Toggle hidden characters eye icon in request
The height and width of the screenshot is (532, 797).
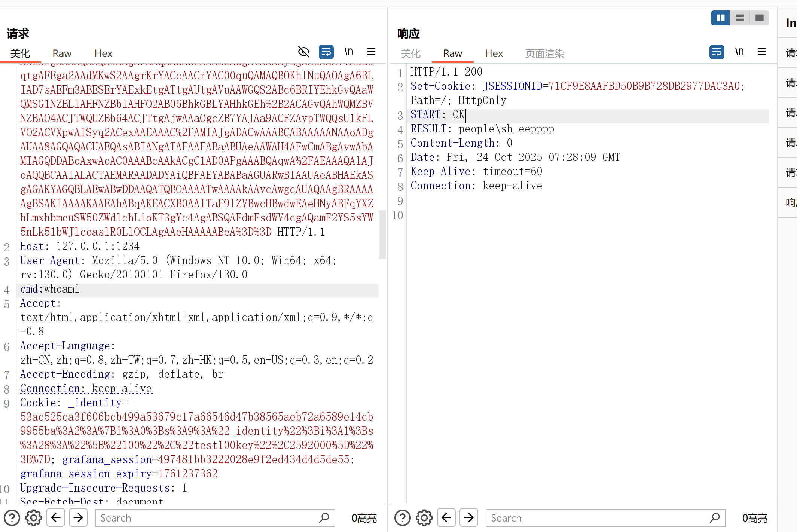(303, 52)
